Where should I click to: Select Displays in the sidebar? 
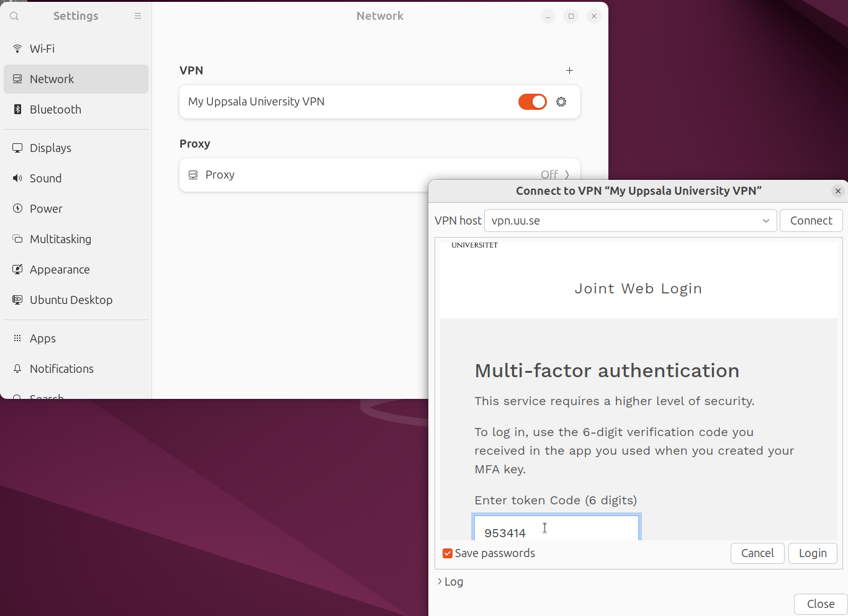pyautogui.click(x=50, y=148)
